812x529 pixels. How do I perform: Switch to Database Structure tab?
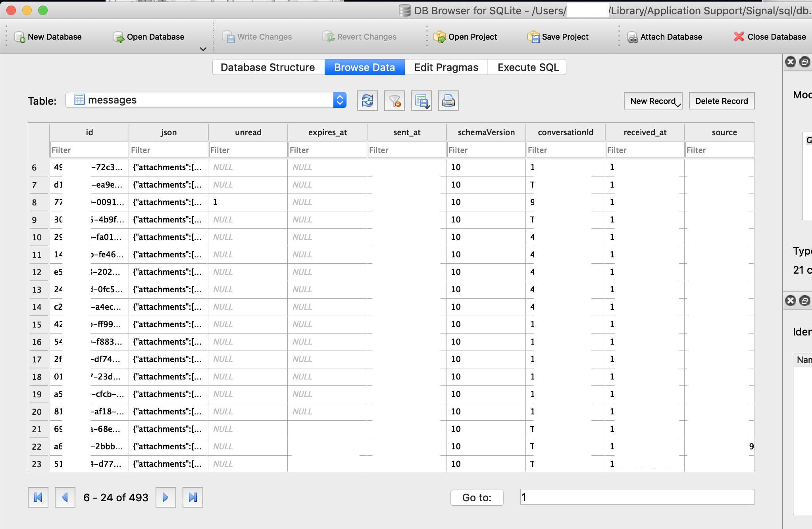[x=268, y=67]
